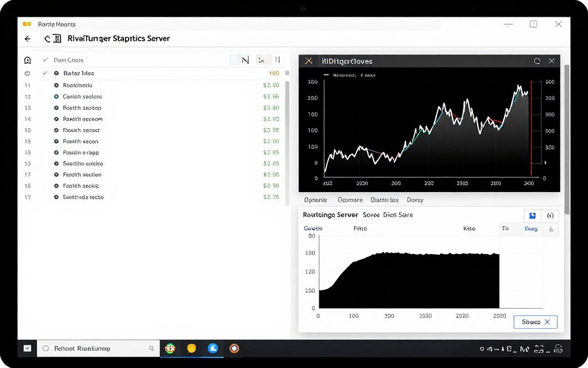Click the Windows Start button
Screen dimensions: 588x368
(x=27, y=348)
